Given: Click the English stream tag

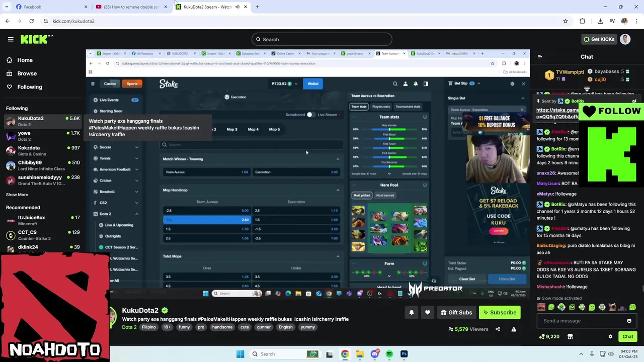Looking at the screenshot, I should (285, 327).
